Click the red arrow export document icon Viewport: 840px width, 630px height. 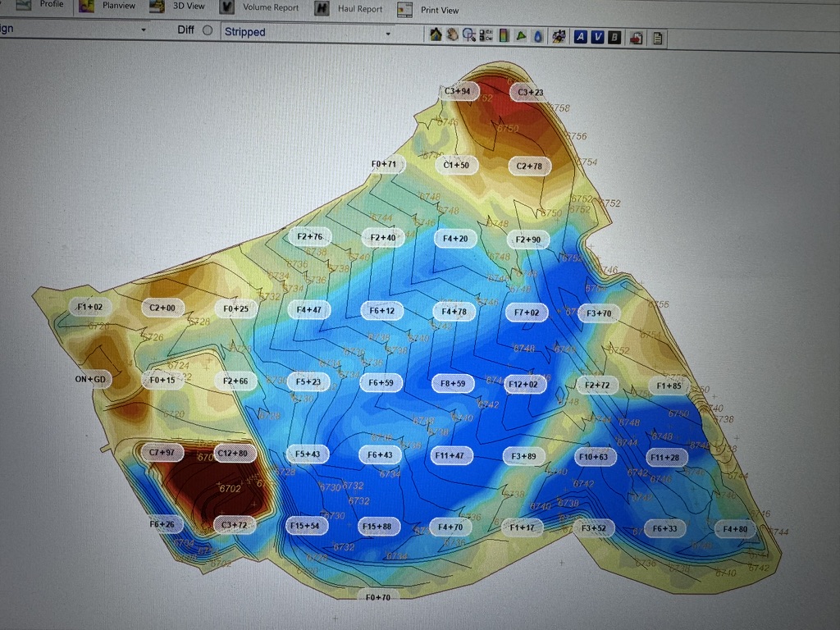[x=636, y=38]
